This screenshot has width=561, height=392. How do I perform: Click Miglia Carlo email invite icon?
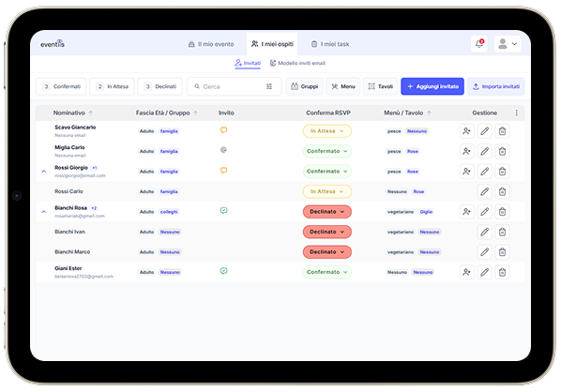(223, 150)
